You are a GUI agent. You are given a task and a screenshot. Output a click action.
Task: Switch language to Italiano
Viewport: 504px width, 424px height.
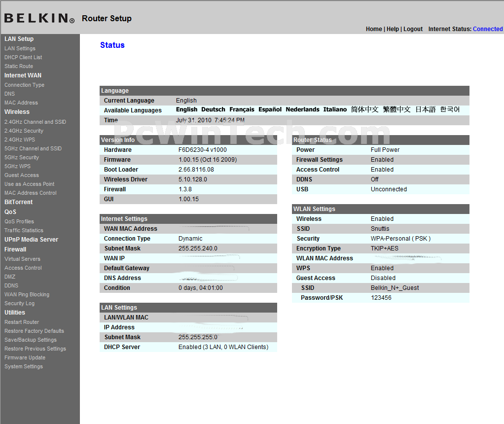point(335,109)
